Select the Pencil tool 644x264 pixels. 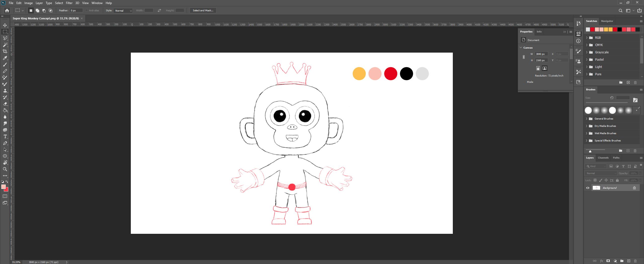(5, 71)
